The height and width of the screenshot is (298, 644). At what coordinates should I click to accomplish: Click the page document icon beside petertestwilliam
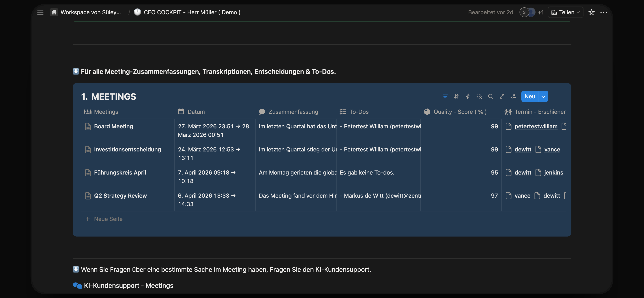[x=508, y=126]
